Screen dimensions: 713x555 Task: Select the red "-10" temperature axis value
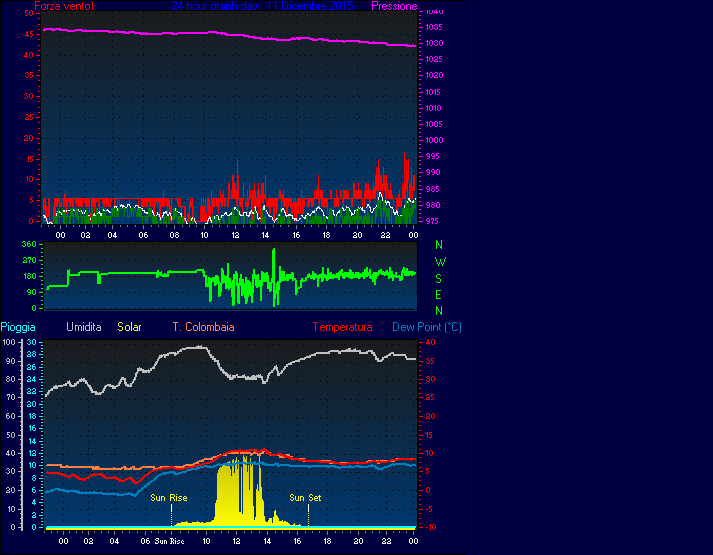coord(431,527)
